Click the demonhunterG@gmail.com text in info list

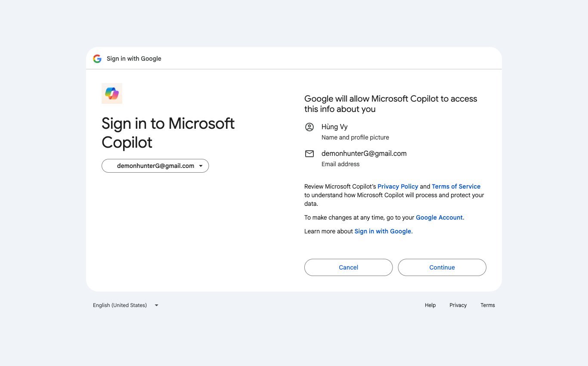364,154
